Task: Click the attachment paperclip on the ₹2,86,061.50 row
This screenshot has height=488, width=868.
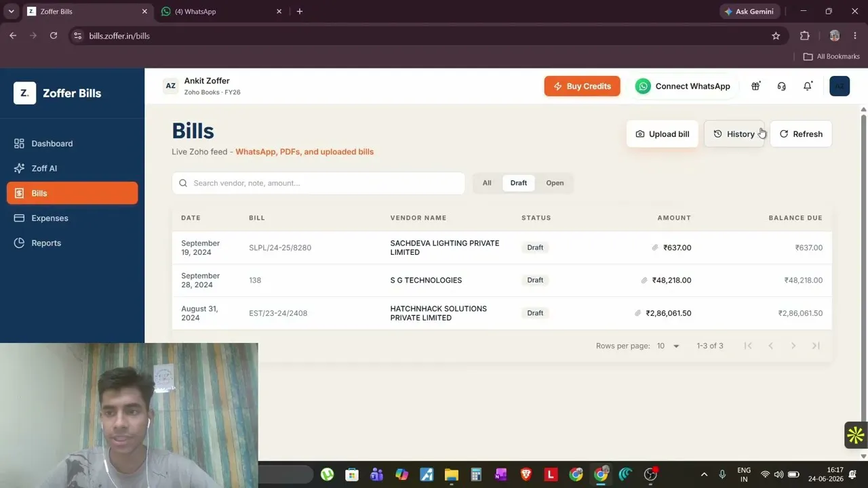Action: pyautogui.click(x=638, y=313)
